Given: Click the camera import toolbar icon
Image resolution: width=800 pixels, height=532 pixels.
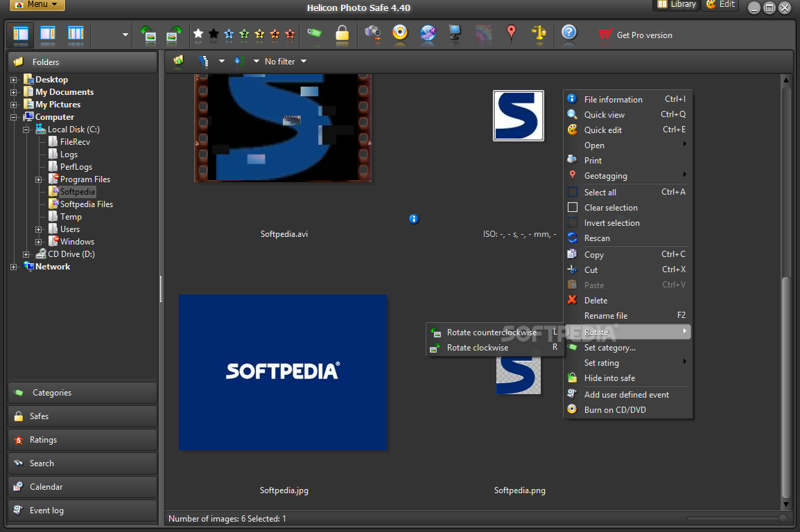Looking at the screenshot, I should (373, 33).
